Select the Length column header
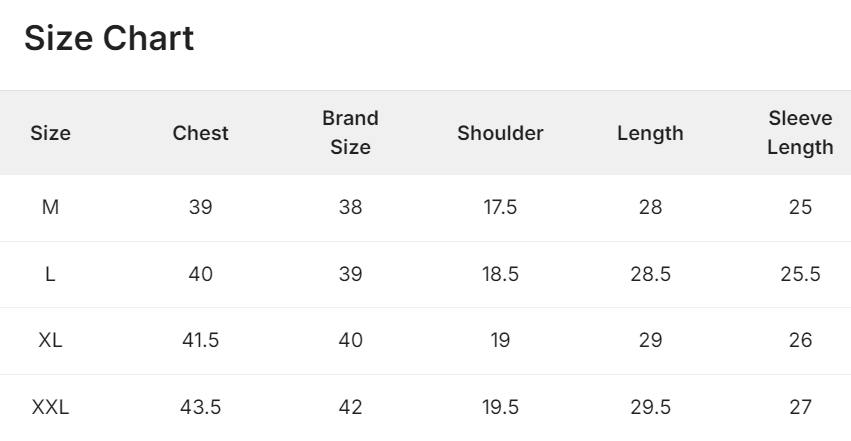 (x=650, y=133)
